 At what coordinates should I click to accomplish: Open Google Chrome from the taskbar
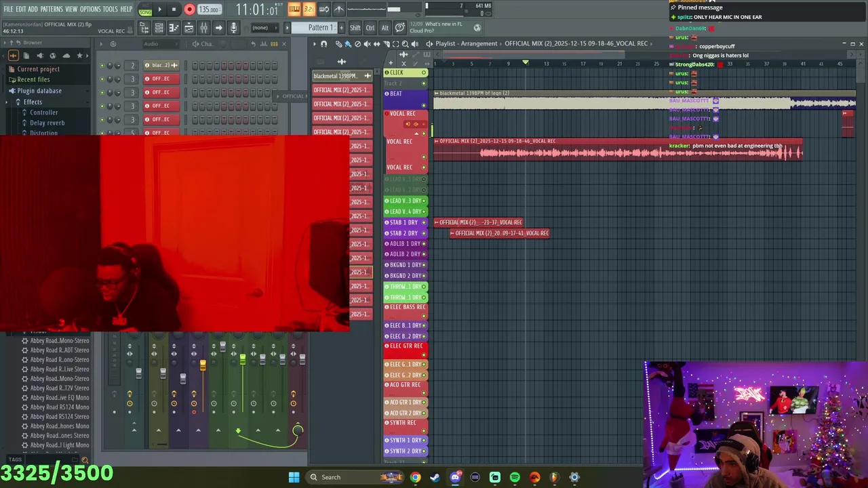tap(415, 477)
